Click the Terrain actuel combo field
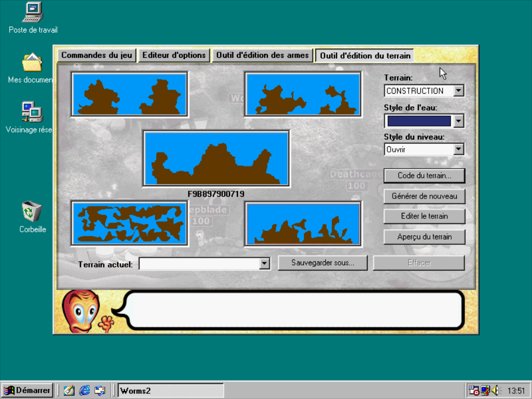Image resolution: width=532 pixels, height=399 pixels. point(205,264)
